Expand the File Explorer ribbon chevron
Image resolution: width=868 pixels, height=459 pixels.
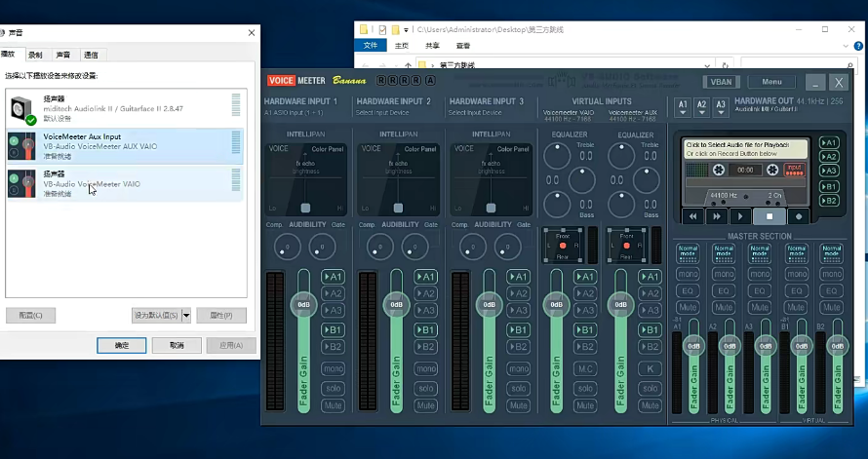click(x=846, y=46)
